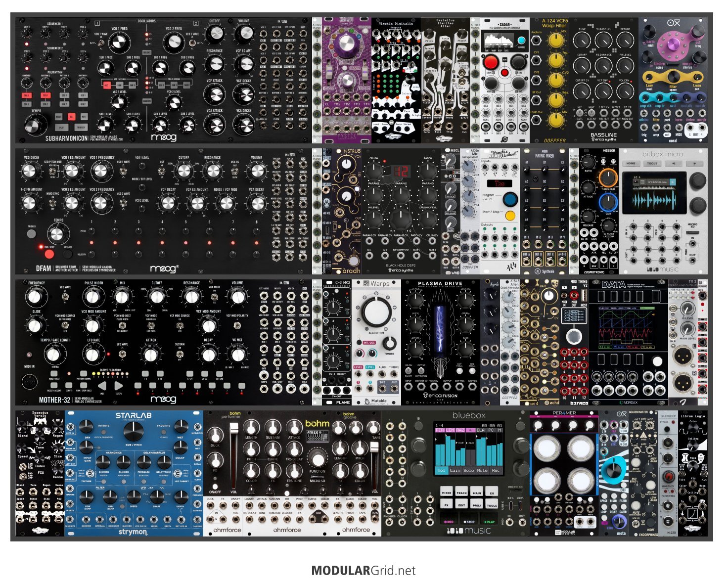728x581 pixels.
Task: Click the Mother-32 LFO RATE knob
Action: click(x=92, y=354)
